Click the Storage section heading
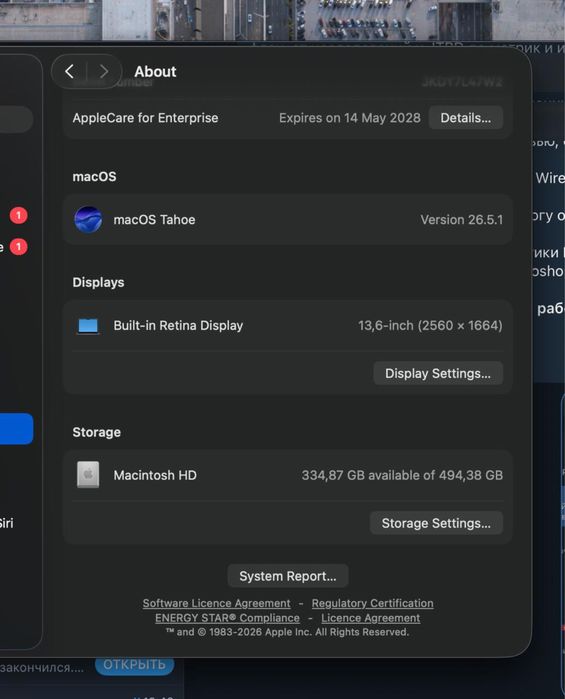Viewport: 565px width, 699px height. tap(96, 432)
